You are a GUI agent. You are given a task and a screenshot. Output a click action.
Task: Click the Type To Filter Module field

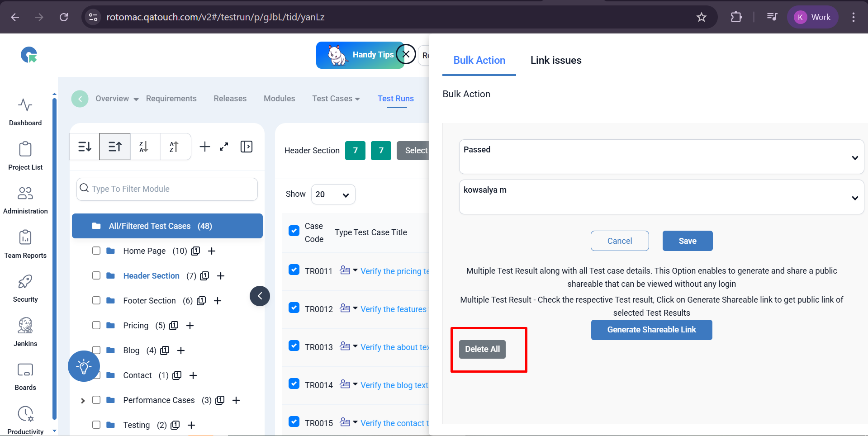coord(167,189)
